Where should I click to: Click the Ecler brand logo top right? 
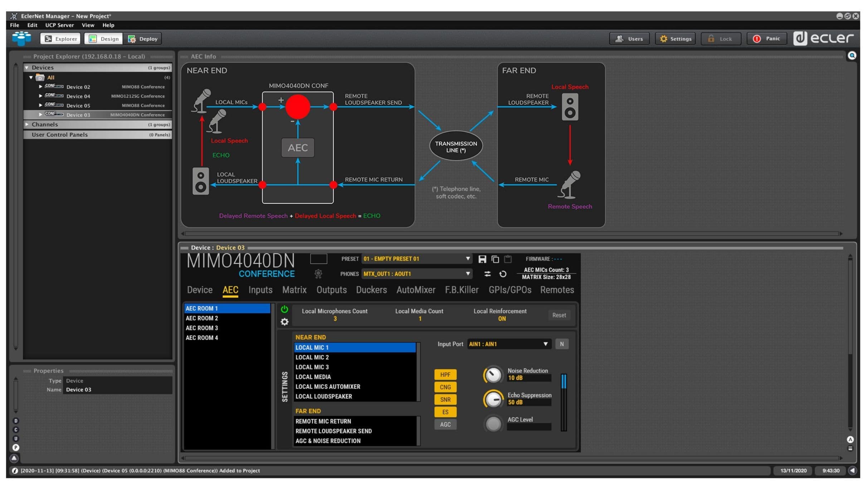tap(823, 38)
